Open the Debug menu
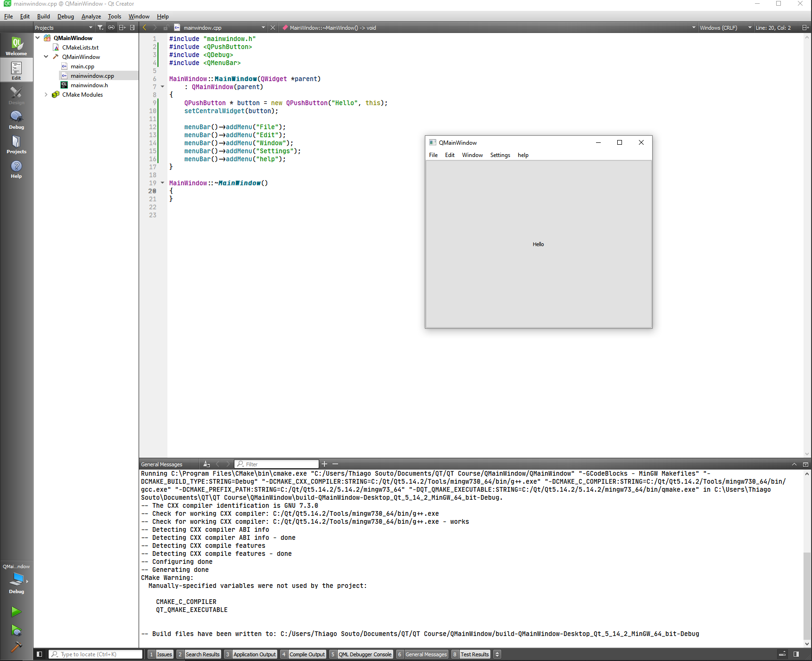This screenshot has width=812, height=661. 66,17
